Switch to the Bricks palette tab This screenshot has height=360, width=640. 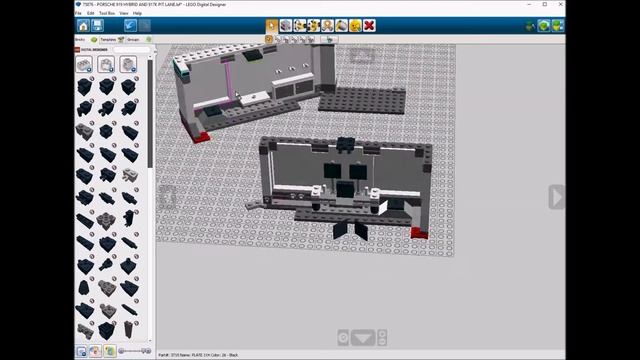click(86, 40)
